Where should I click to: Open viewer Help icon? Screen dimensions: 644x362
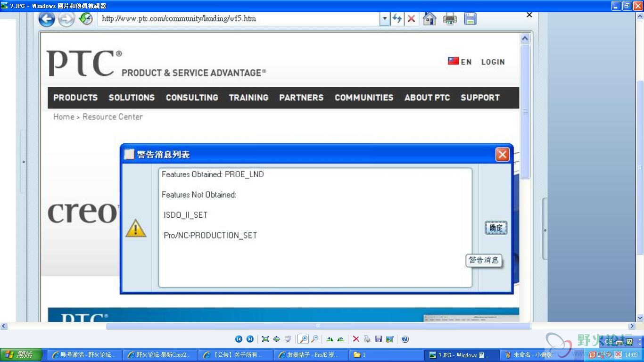[x=405, y=339]
